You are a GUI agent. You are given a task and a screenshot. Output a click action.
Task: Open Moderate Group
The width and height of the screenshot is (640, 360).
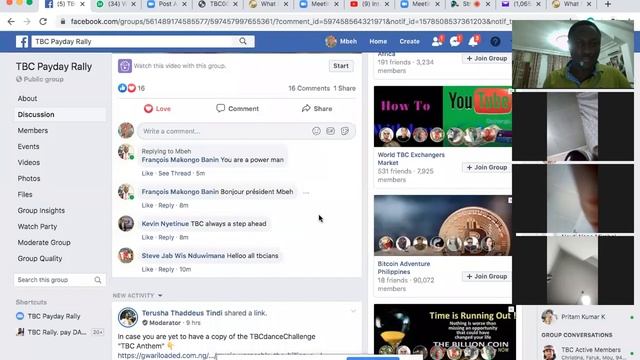44,242
